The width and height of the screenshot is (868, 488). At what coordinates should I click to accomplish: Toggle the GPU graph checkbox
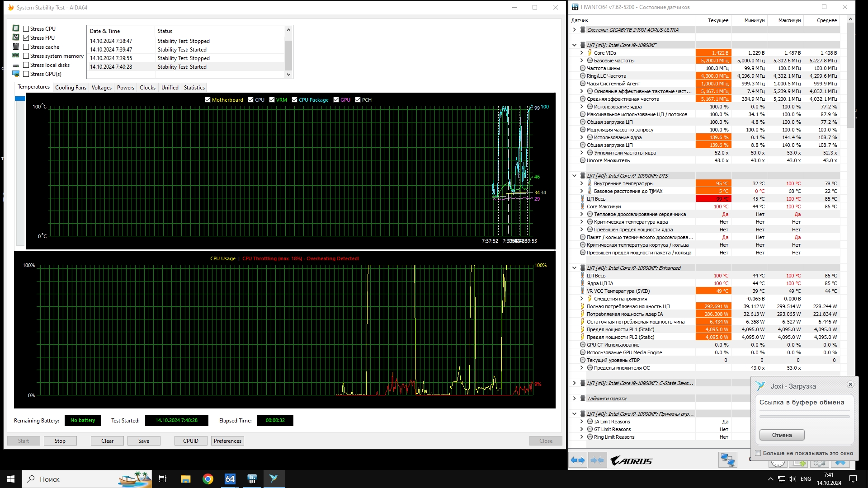pyautogui.click(x=336, y=100)
